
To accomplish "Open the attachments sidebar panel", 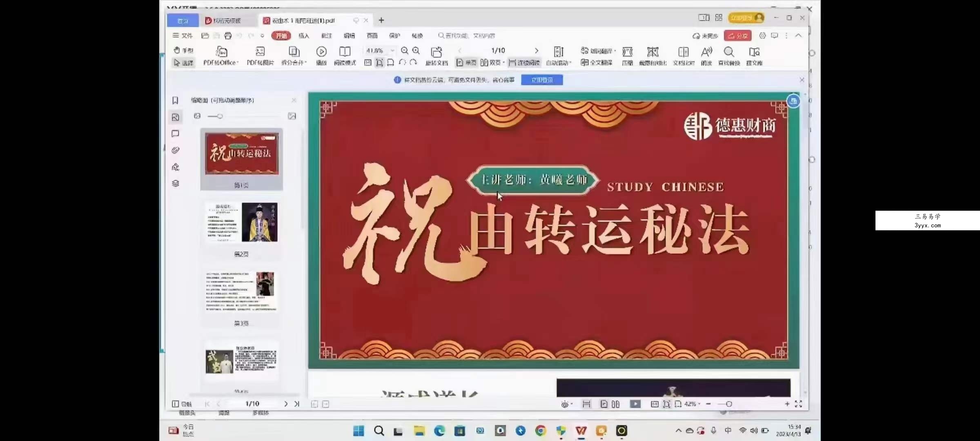I will click(175, 150).
